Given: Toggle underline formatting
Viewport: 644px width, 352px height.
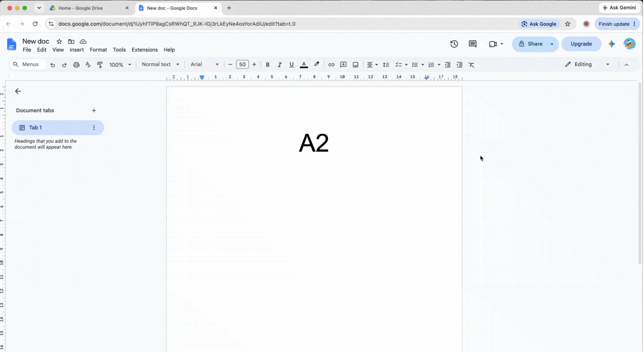Looking at the screenshot, I should point(291,65).
